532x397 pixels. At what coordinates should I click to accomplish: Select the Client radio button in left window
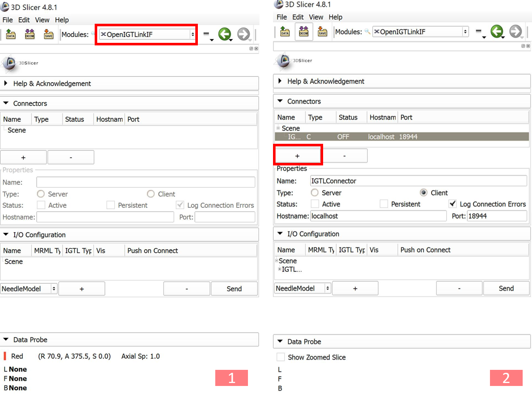click(151, 194)
